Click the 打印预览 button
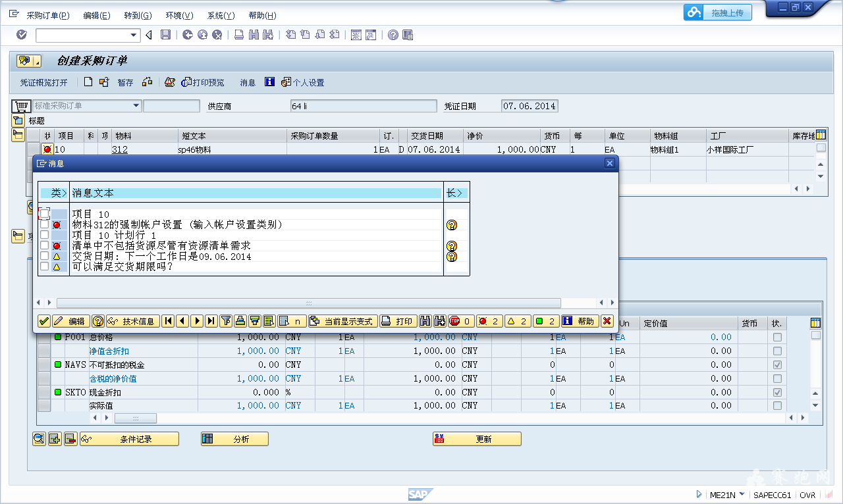843x504 pixels. [203, 83]
